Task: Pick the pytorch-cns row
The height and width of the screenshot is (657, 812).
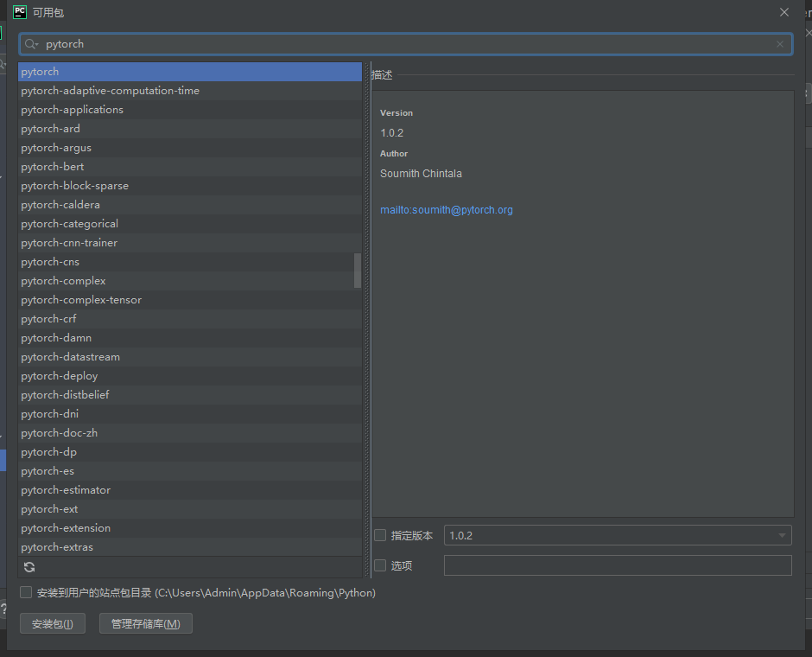Action: pyautogui.click(x=189, y=262)
